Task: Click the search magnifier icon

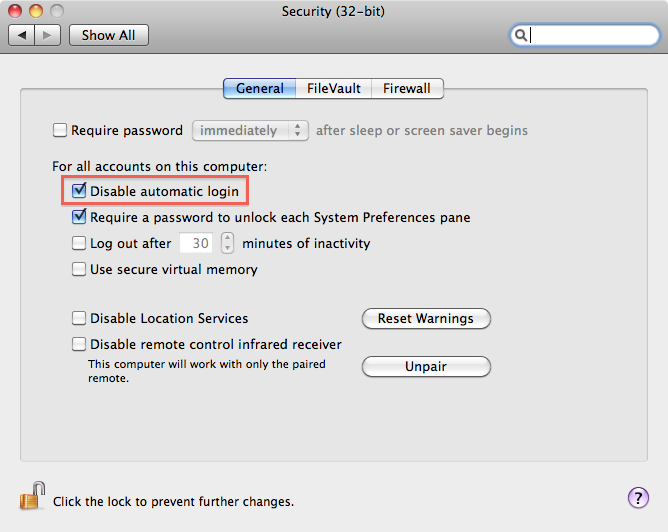Action: 520,35
